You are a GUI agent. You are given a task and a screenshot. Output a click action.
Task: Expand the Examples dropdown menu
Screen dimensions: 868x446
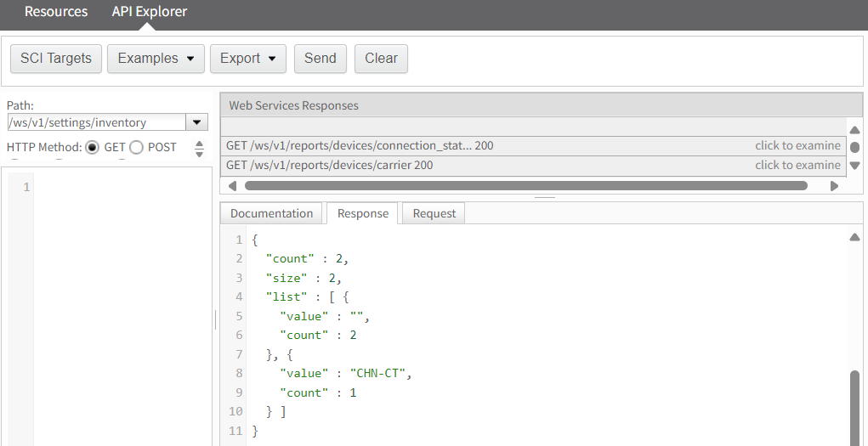156,59
